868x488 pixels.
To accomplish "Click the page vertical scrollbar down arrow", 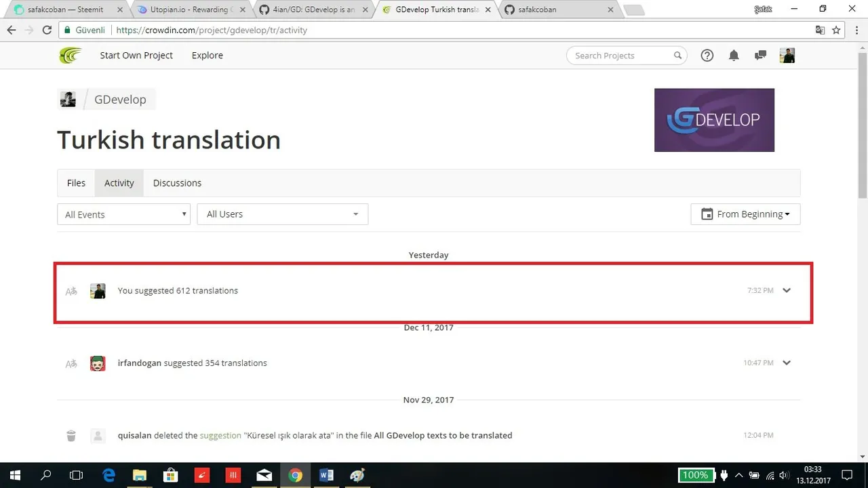I will 862,457.
